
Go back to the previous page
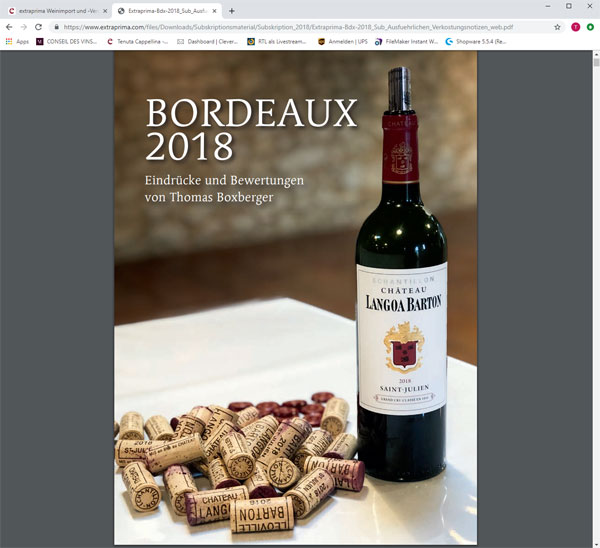click(9, 27)
